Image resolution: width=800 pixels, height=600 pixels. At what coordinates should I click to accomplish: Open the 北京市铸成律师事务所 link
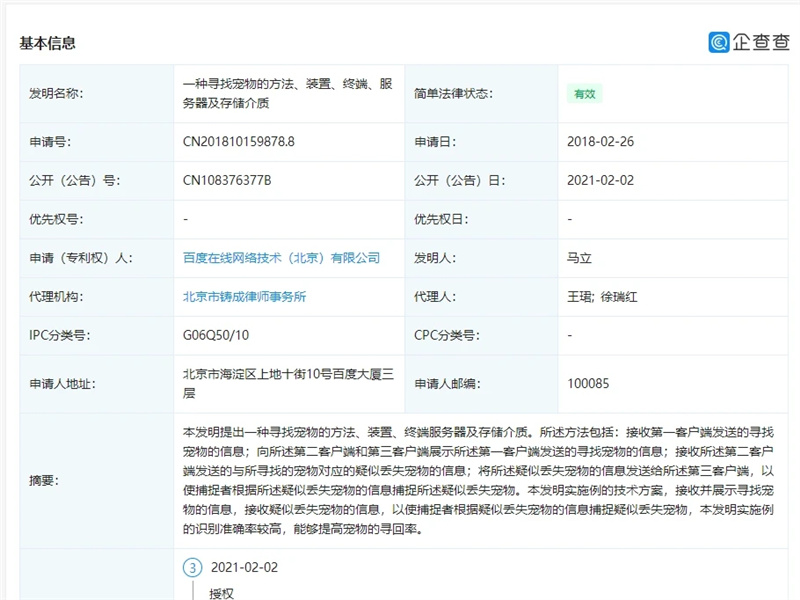(244, 296)
